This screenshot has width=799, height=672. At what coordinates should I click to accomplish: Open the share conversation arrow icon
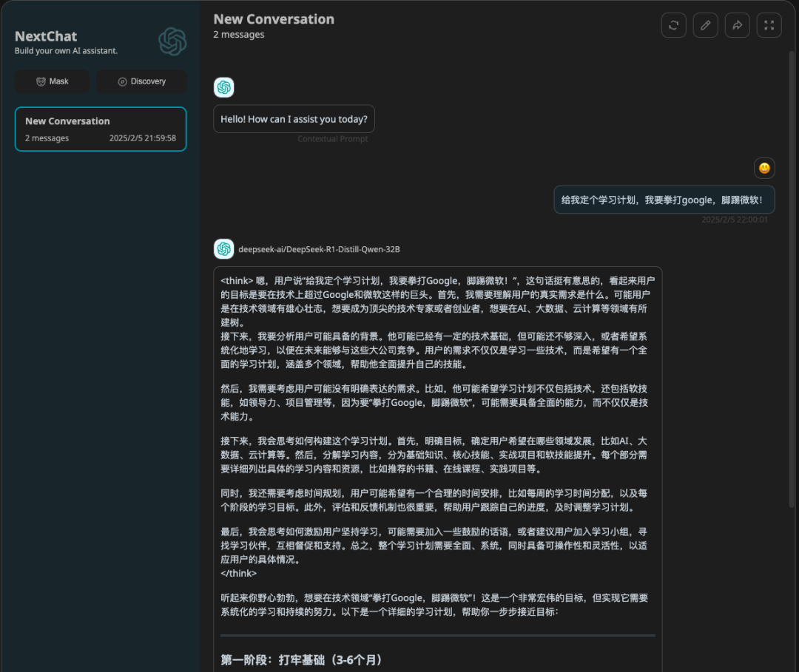pyautogui.click(x=738, y=25)
